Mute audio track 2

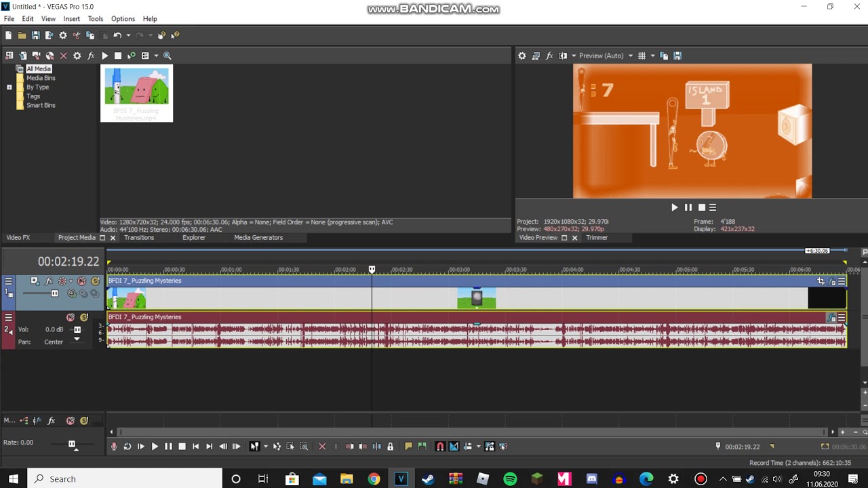[71, 317]
